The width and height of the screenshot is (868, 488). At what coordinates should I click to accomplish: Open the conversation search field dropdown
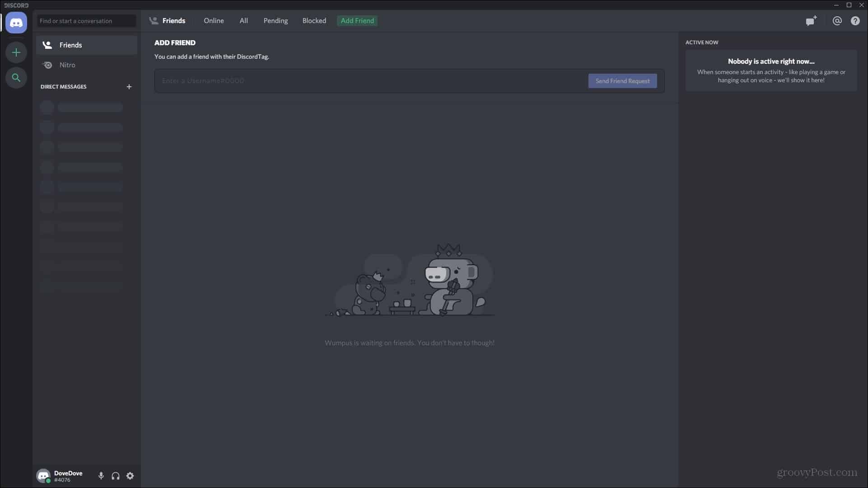pyautogui.click(x=86, y=21)
